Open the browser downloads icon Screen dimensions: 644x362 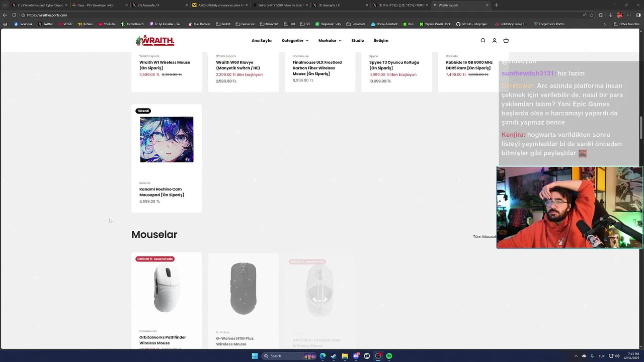[x=610, y=15]
